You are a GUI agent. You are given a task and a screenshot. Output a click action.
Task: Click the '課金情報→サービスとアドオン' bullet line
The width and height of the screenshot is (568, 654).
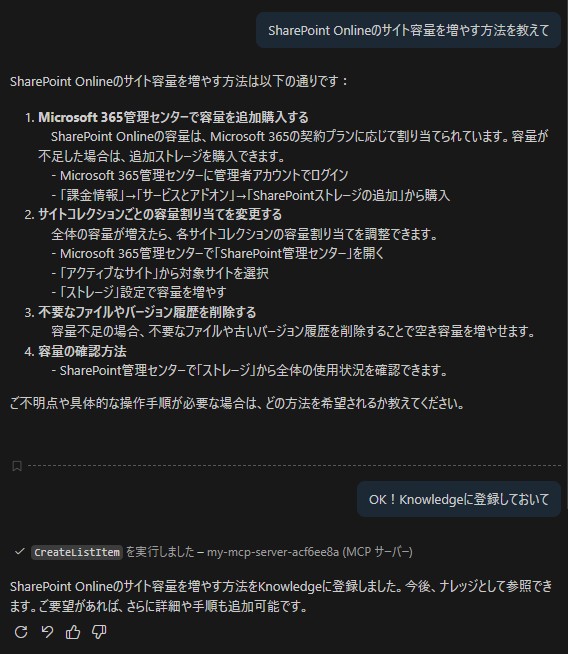251,195
